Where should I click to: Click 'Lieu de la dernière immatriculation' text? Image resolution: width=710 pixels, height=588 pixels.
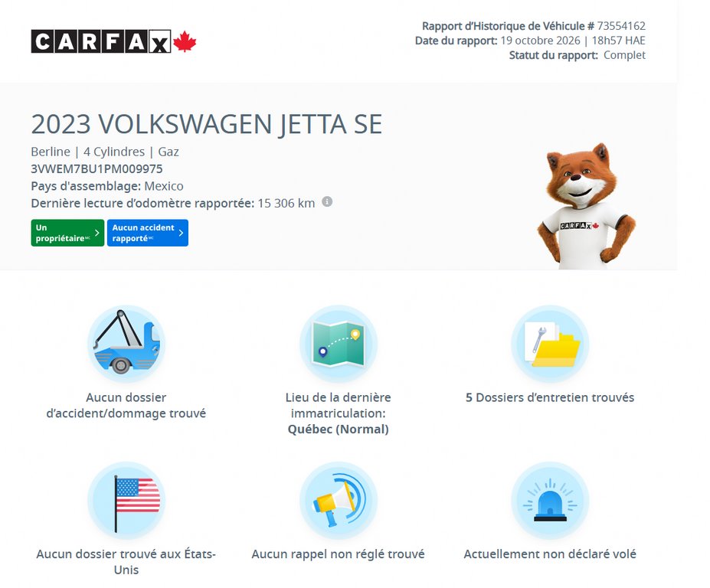(x=339, y=405)
